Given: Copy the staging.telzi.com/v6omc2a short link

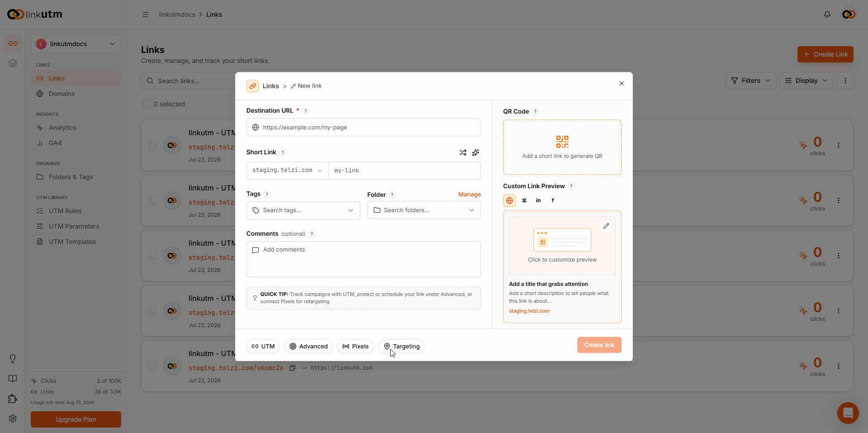Looking at the screenshot, I should click(292, 368).
